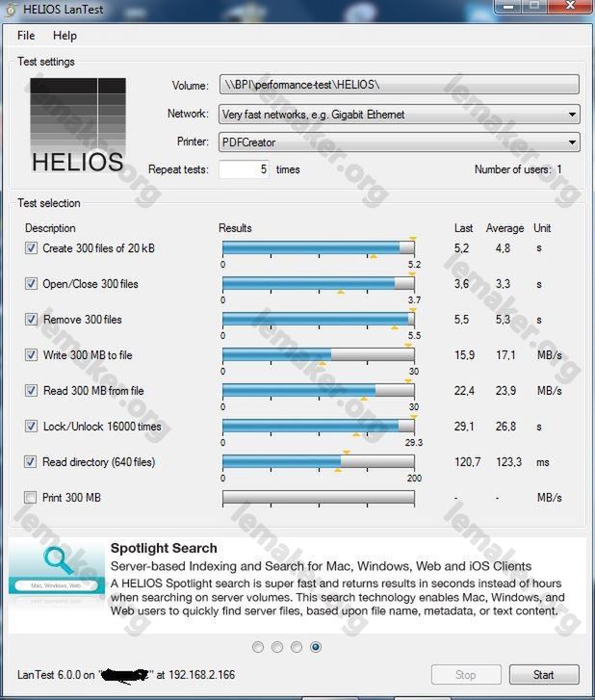Minimize the HELIOS LanTest window
Image resolution: width=595 pixels, height=700 pixels.
point(507,6)
